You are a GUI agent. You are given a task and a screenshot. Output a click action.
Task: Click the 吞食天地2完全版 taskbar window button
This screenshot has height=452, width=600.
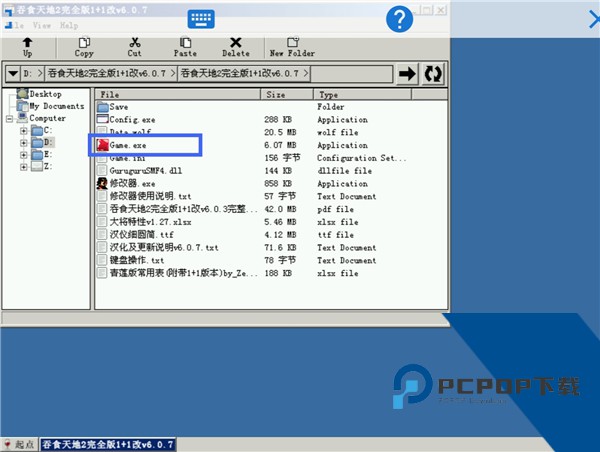[108, 444]
